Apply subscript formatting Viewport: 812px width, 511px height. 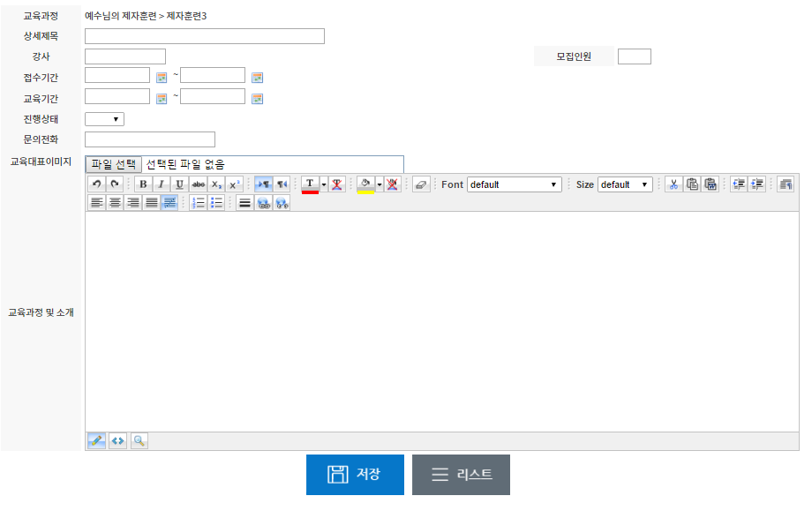pos(216,184)
